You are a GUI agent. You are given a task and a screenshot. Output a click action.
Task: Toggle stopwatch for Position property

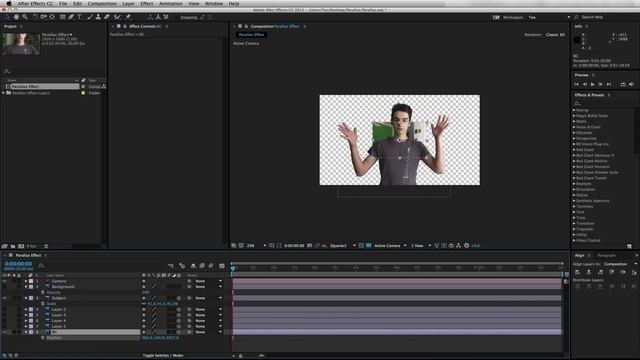42,338
